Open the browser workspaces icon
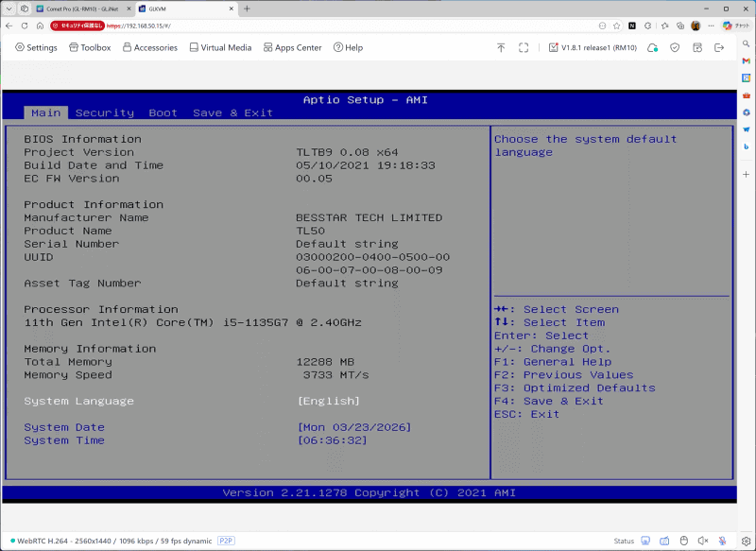Screen dimensions: 756x551 (x=25, y=9)
